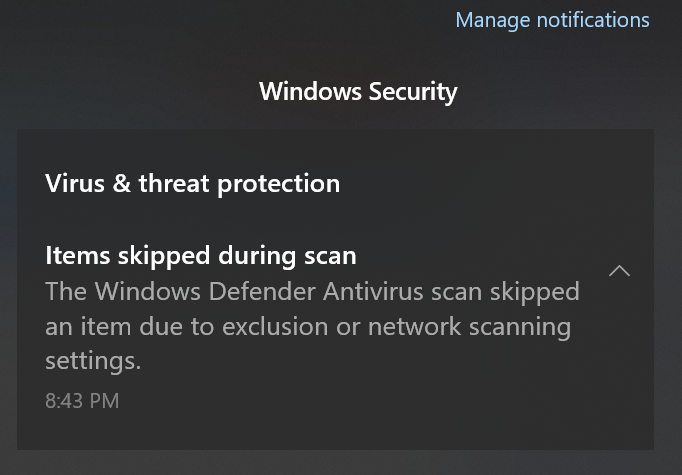This screenshot has height=475, width=682.
Task: Click the blank area left of Manage notifications
Action: pyautogui.click(x=226, y=20)
